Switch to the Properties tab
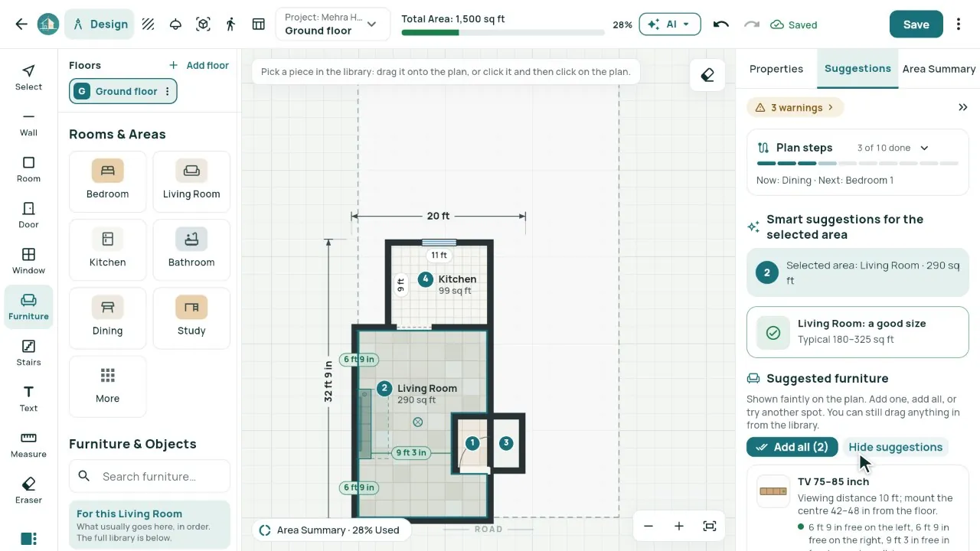This screenshot has height=551, width=980. [776, 69]
